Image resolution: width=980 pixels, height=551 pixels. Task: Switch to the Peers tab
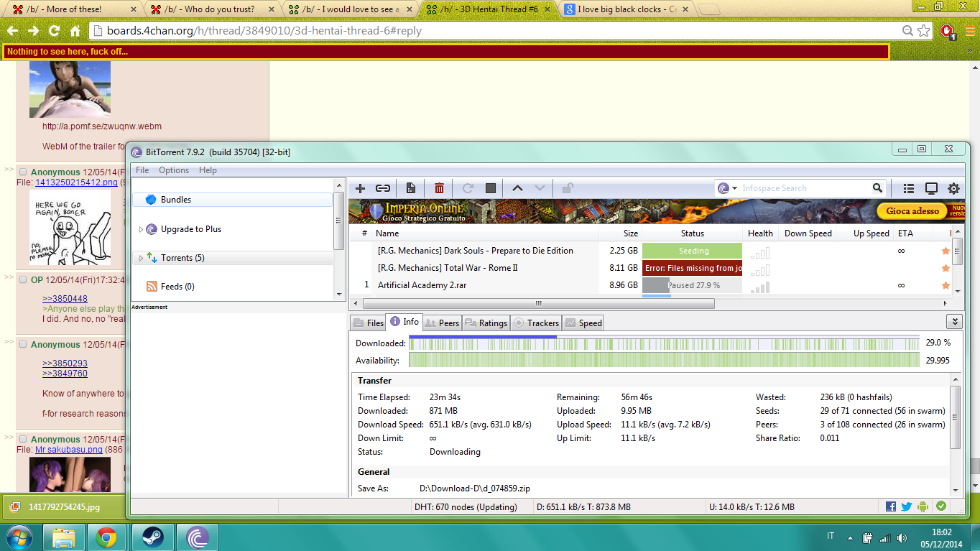pyautogui.click(x=442, y=323)
